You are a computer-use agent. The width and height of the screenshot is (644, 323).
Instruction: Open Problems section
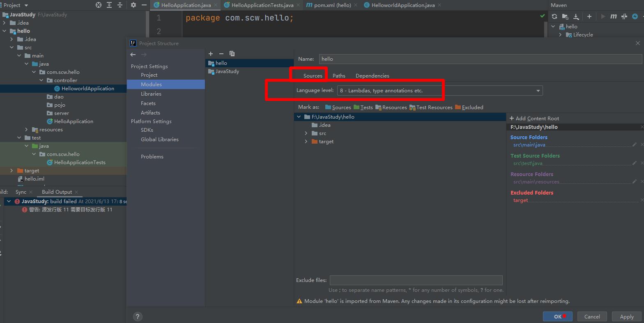152,157
